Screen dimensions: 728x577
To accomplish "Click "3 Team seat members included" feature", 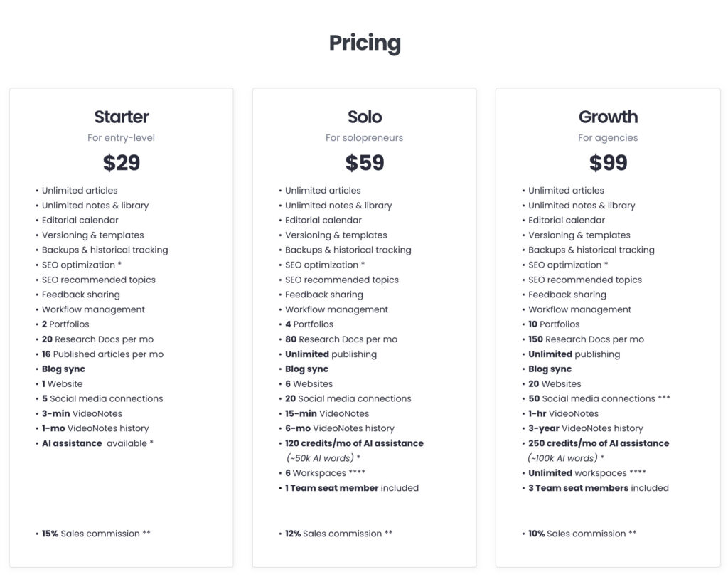I will tap(599, 488).
